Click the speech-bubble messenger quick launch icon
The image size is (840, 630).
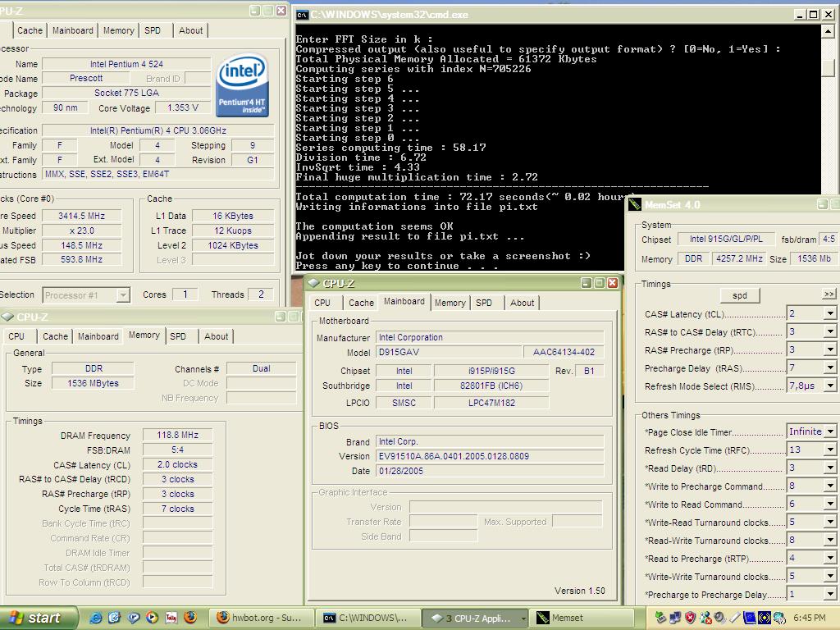tap(134, 618)
